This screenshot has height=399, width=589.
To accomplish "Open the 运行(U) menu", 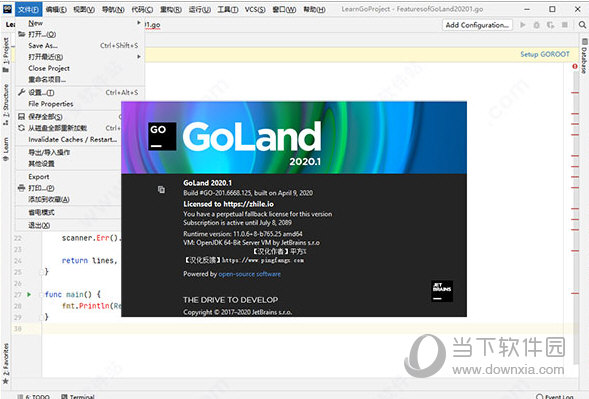I will click(x=199, y=9).
